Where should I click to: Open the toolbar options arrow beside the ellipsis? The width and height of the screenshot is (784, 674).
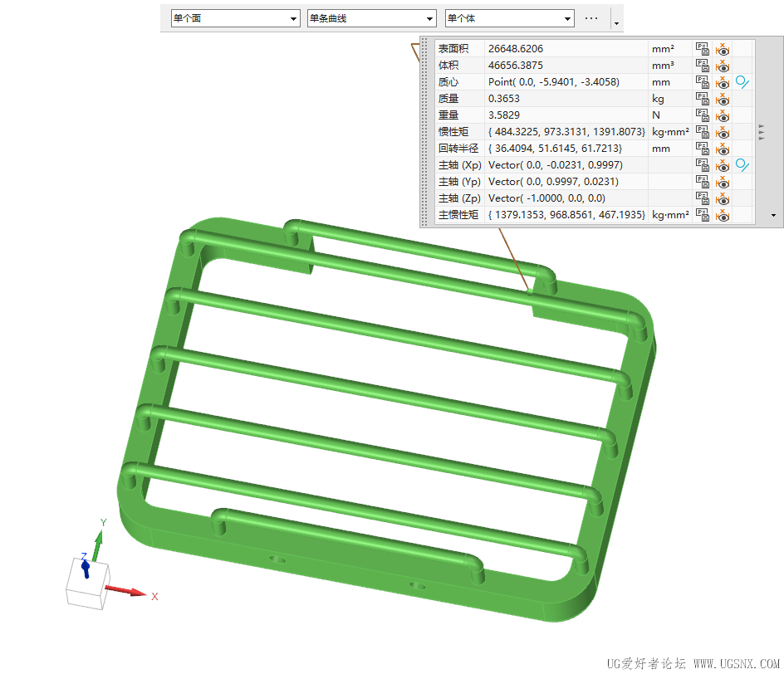tap(616, 23)
